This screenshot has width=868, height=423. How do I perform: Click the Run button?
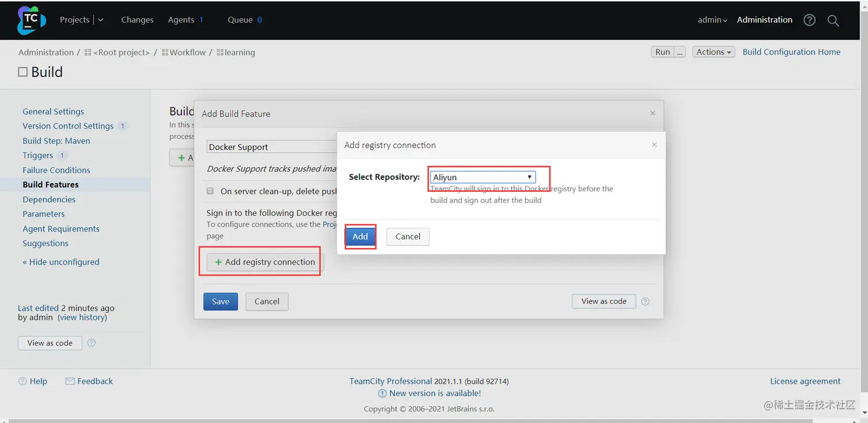[662, 52]
